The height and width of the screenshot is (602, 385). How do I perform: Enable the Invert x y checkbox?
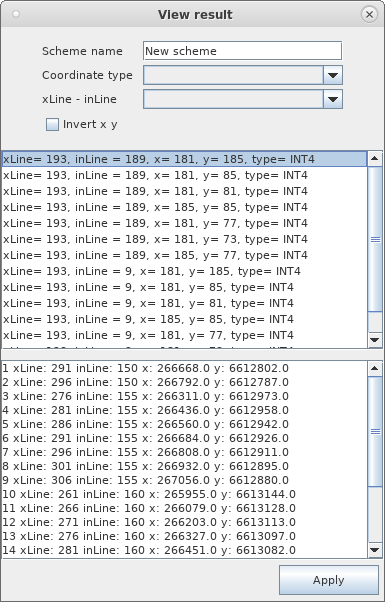(52, 124)
